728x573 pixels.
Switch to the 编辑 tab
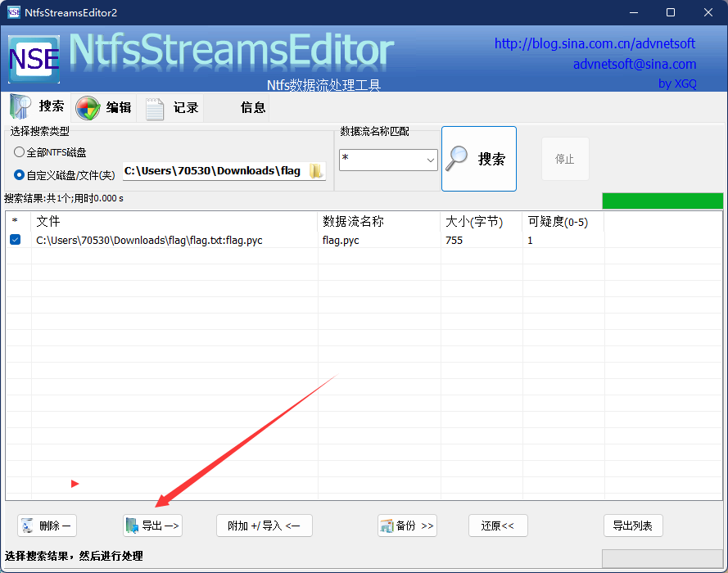tap(105, 107)
